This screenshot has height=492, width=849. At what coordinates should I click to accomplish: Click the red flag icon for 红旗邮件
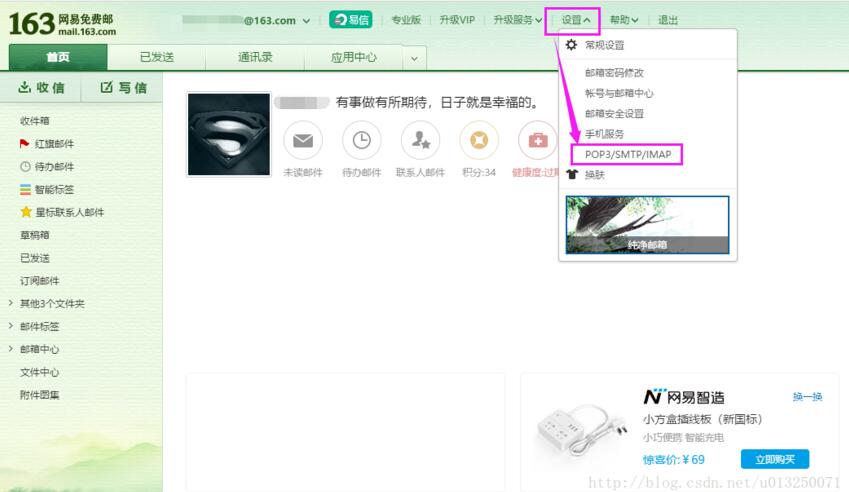point(24,143)
